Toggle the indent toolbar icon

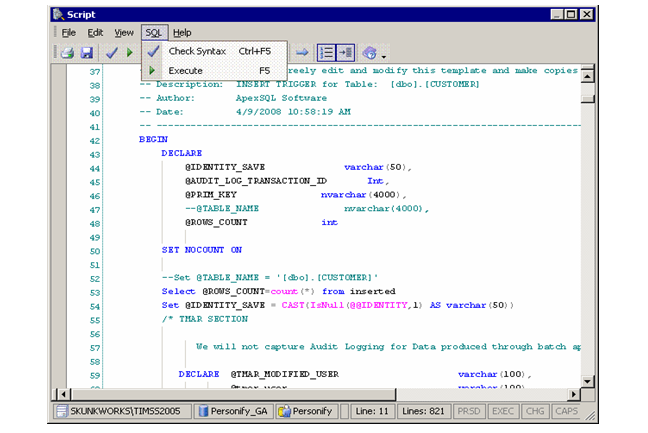345,52
